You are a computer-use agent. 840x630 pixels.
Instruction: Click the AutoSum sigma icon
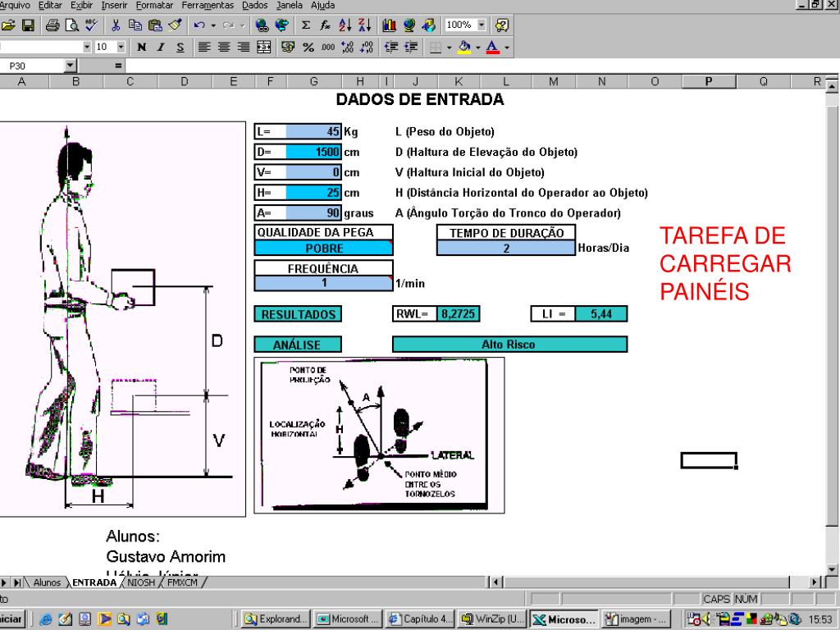pos(306,25)
